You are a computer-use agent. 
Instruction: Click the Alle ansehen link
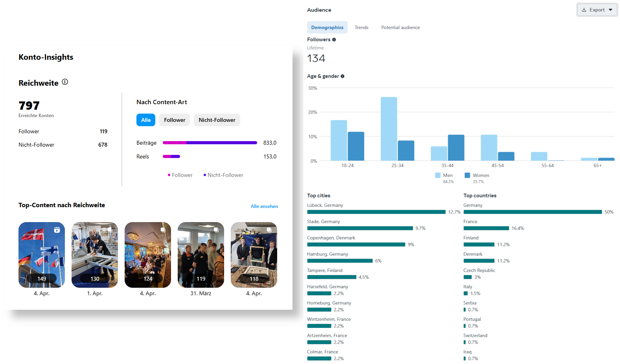click(264, 206)
